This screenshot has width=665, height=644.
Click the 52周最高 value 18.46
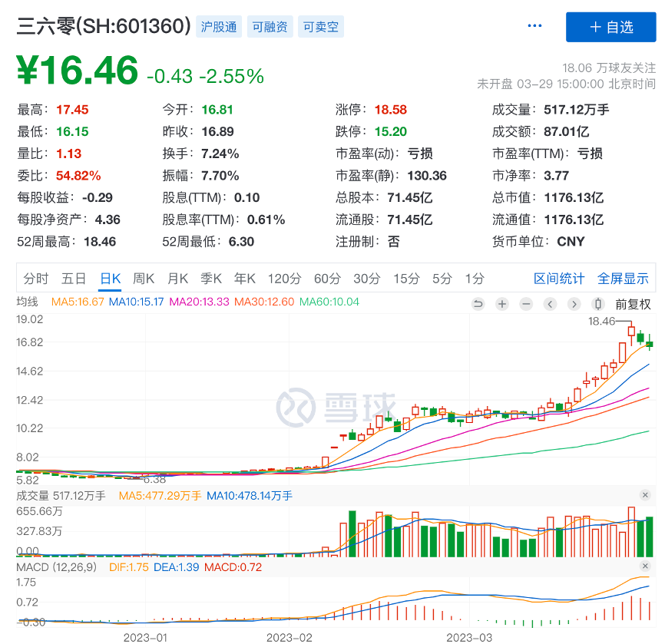click(100, 242)
